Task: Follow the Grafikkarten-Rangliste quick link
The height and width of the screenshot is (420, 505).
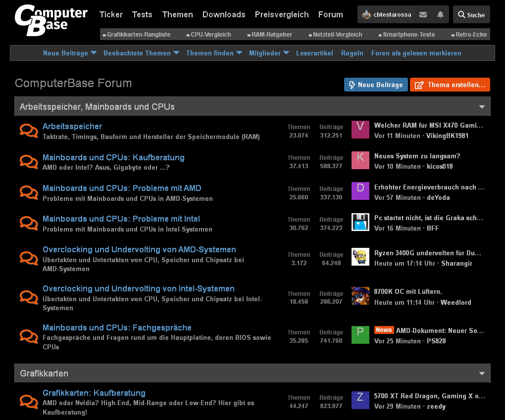Action: point(137,35)
